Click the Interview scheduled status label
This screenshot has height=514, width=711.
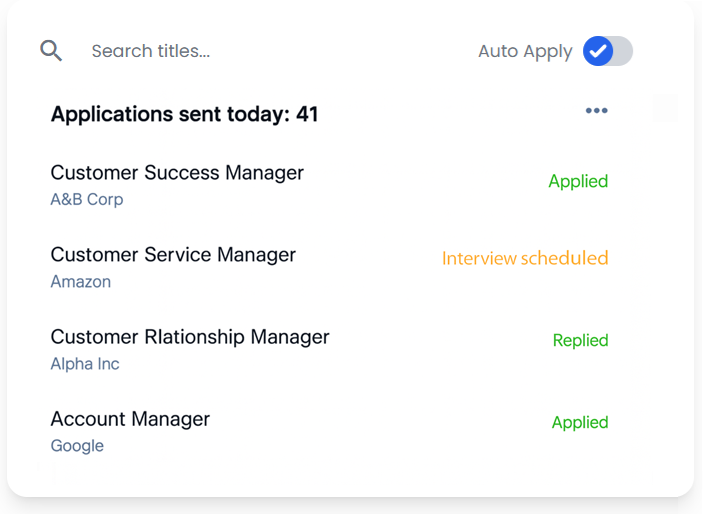coord(525,258)
